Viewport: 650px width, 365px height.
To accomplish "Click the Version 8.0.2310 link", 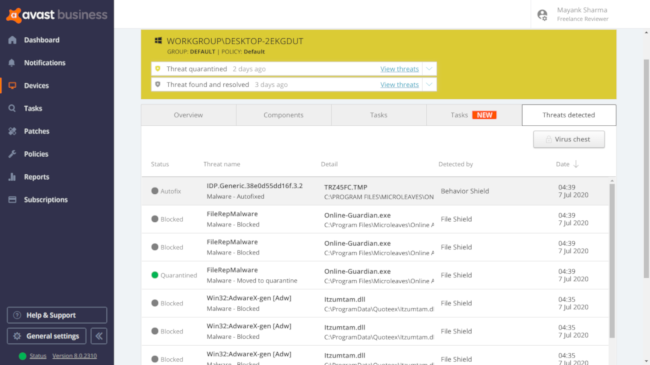I will (x=75, y=356).
